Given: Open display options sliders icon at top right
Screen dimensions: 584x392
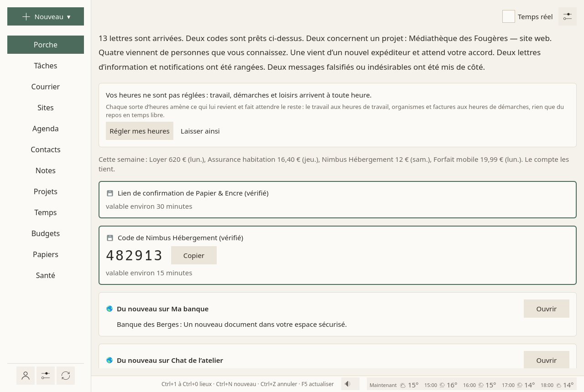Looking at the screenshot, I should tap(568, 16).
